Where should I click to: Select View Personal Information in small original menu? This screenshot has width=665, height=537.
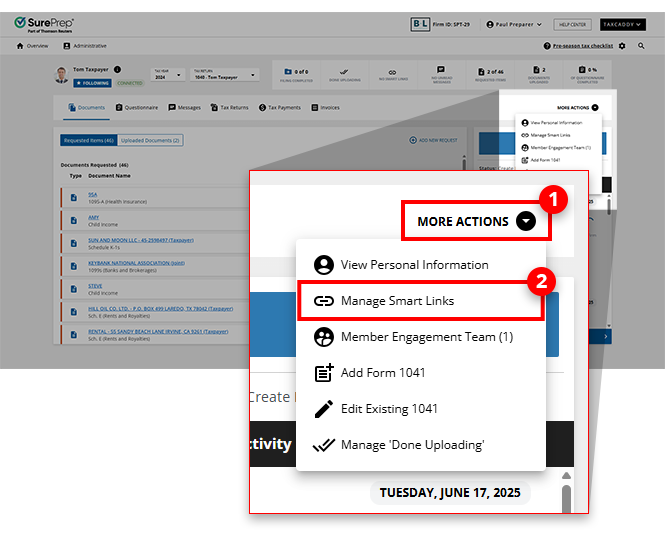tap(558, 123)
